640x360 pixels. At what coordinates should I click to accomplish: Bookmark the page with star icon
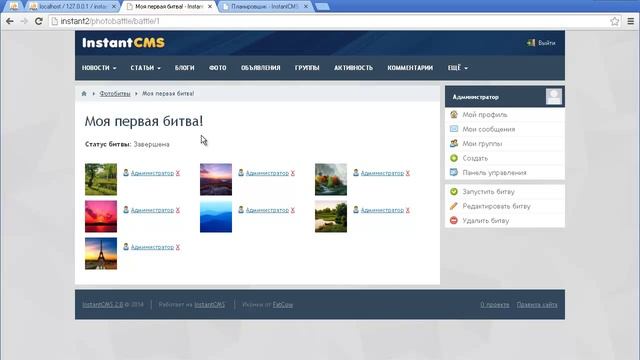(x=615, y=21)
